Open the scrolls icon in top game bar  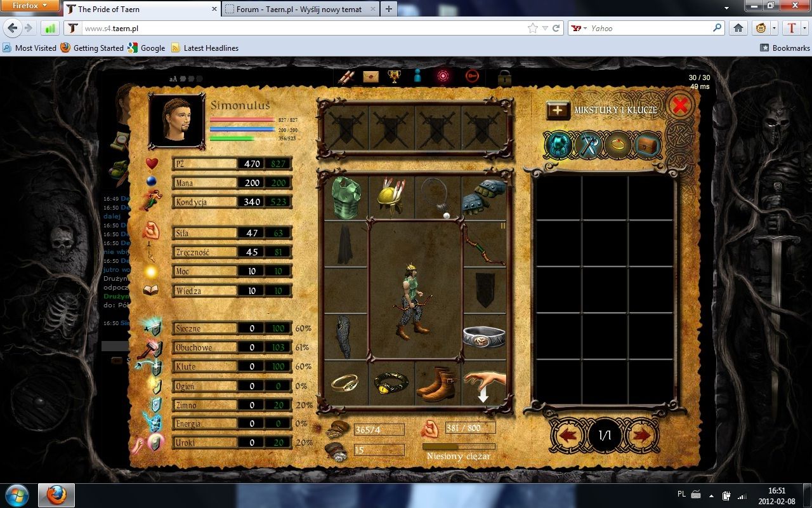point(345,77)
